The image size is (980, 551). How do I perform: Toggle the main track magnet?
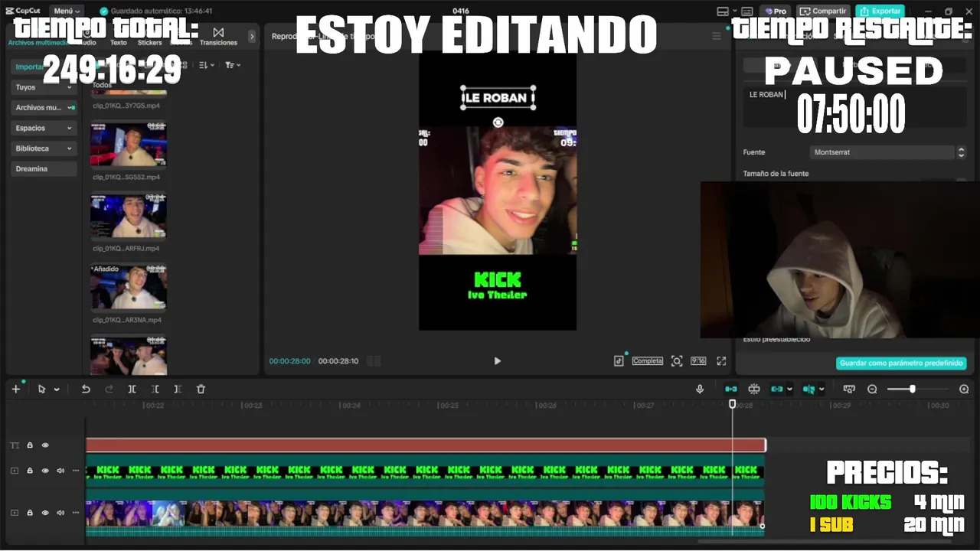click(731, 389)
